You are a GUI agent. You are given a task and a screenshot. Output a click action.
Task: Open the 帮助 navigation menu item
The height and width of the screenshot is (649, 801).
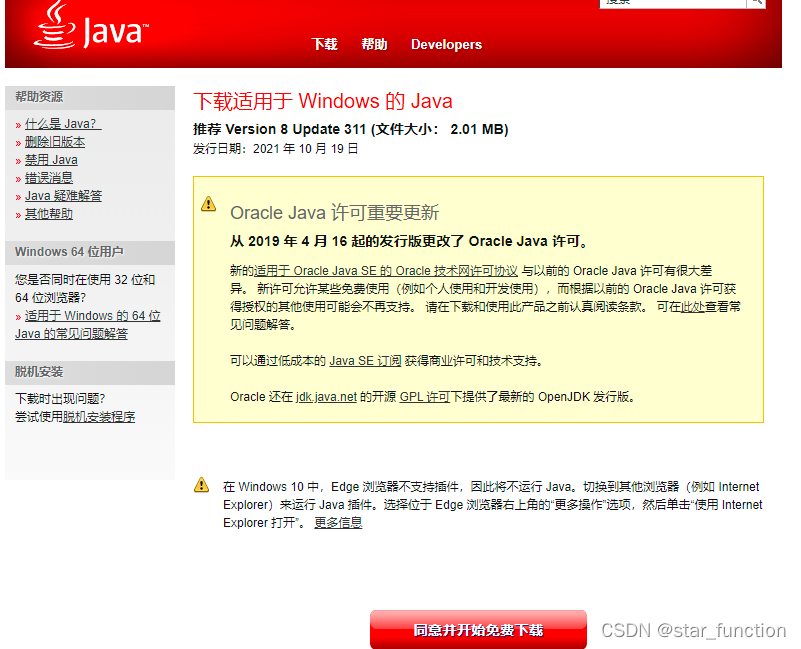point(374,44)
